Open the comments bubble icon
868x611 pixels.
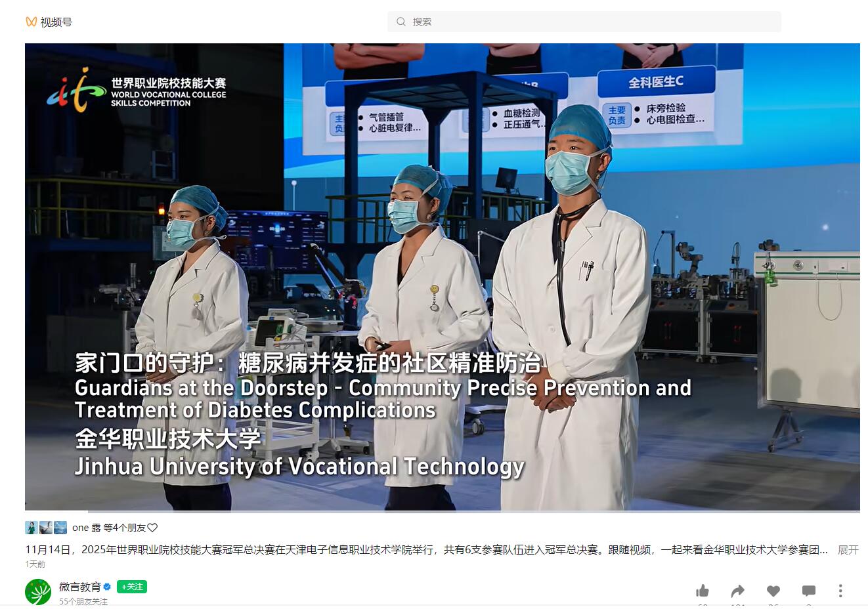[809, 591]
